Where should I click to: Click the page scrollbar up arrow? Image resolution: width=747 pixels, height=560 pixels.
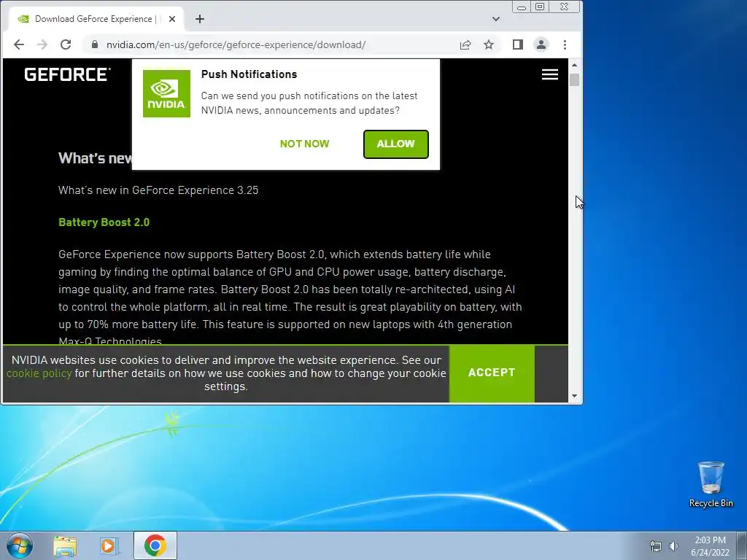[574, 65]
